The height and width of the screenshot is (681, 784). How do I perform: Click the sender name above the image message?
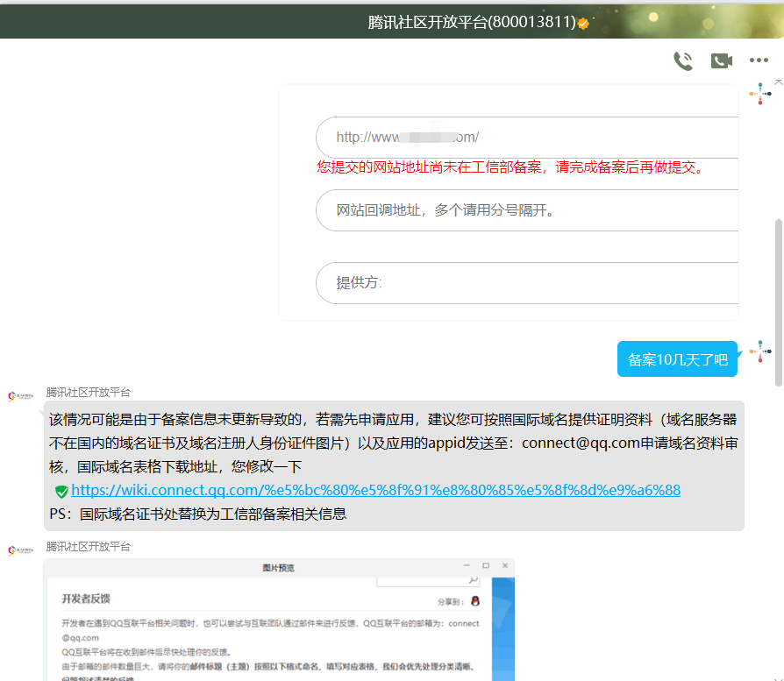pos(89,546)
